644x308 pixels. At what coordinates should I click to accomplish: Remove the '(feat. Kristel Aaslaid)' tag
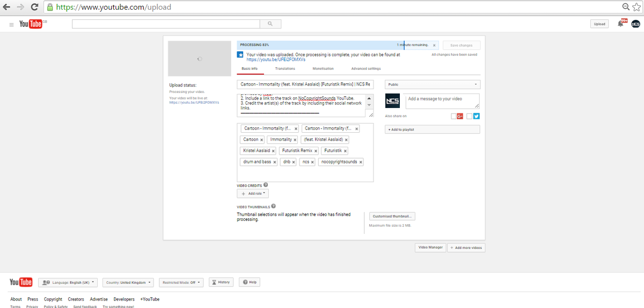pyautogui.click(x=346, y=140)
